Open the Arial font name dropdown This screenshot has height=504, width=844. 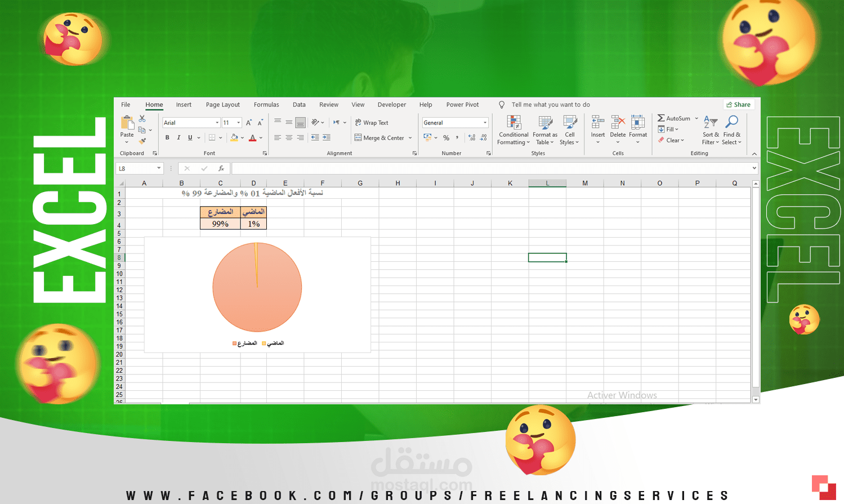pos(217,123)
